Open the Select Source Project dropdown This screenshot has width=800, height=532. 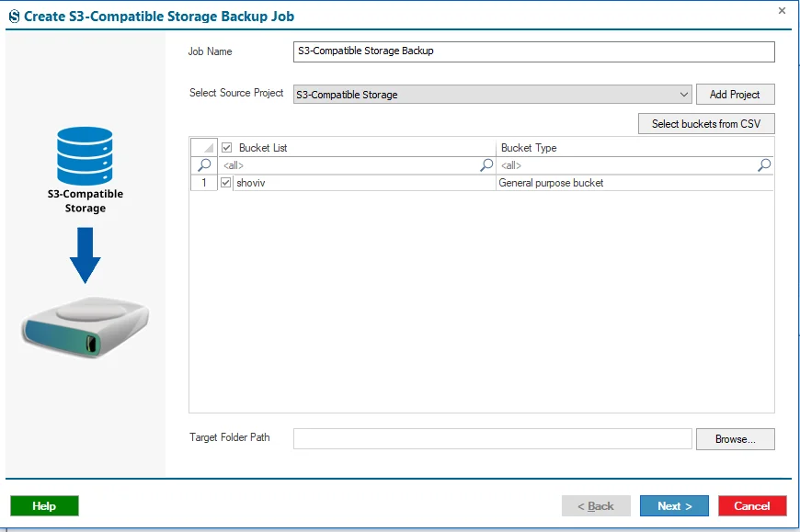492,95
